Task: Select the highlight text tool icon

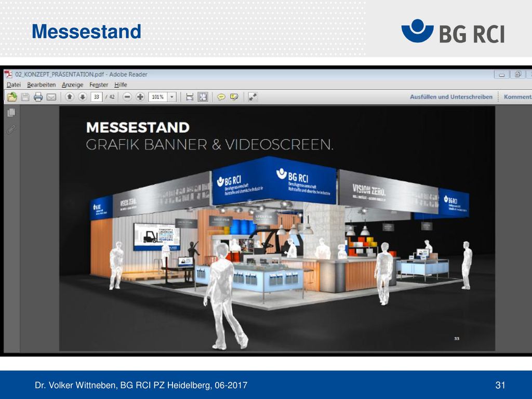Action: [x=234, y=97]
